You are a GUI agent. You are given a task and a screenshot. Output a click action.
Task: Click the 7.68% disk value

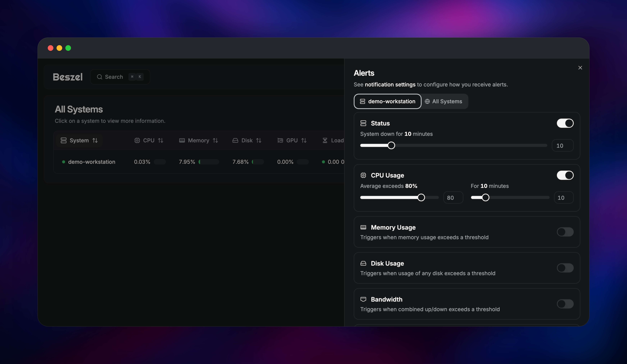coord(240,162)
